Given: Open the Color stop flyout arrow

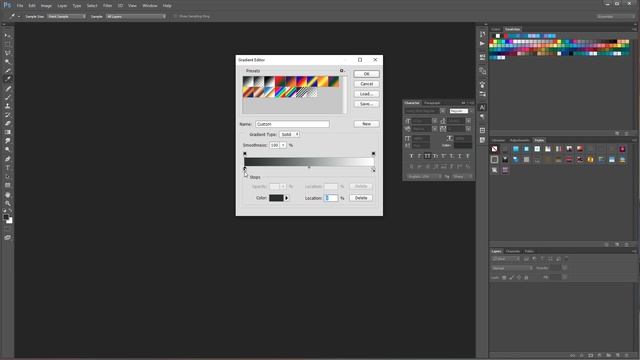Looking at the screenshot, I should tap(287, 198).
